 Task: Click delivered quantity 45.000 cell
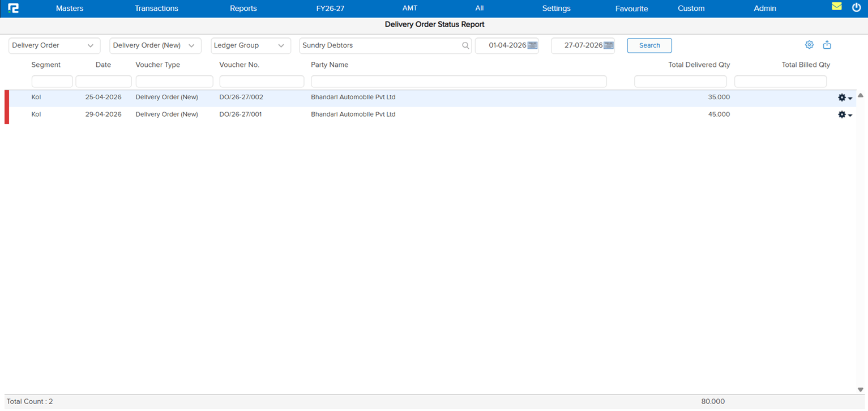click(719, 115)
